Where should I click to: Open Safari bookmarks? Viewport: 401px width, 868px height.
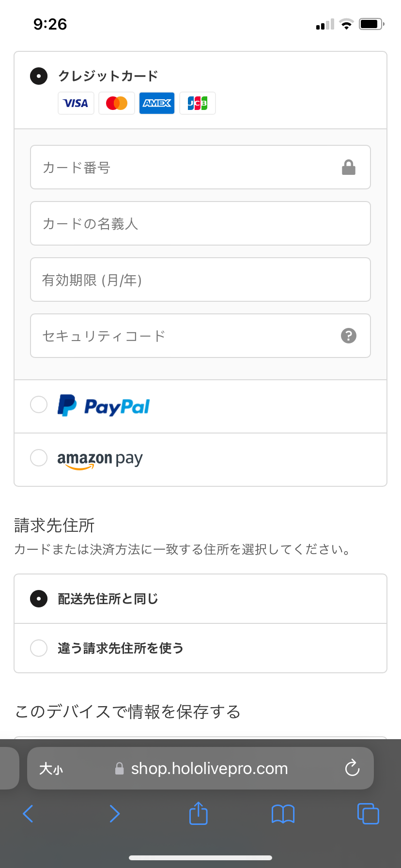[283, 814]
